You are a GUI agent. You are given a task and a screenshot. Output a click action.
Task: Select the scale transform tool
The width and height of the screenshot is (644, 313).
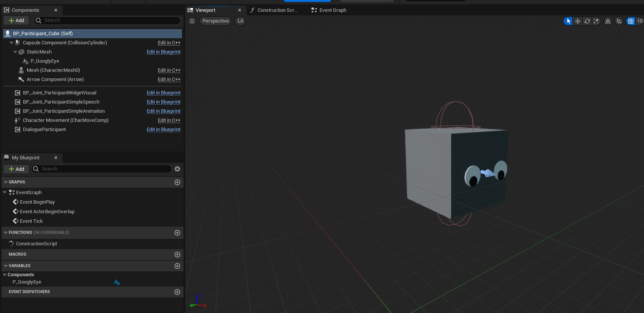(x=596, y=21)
